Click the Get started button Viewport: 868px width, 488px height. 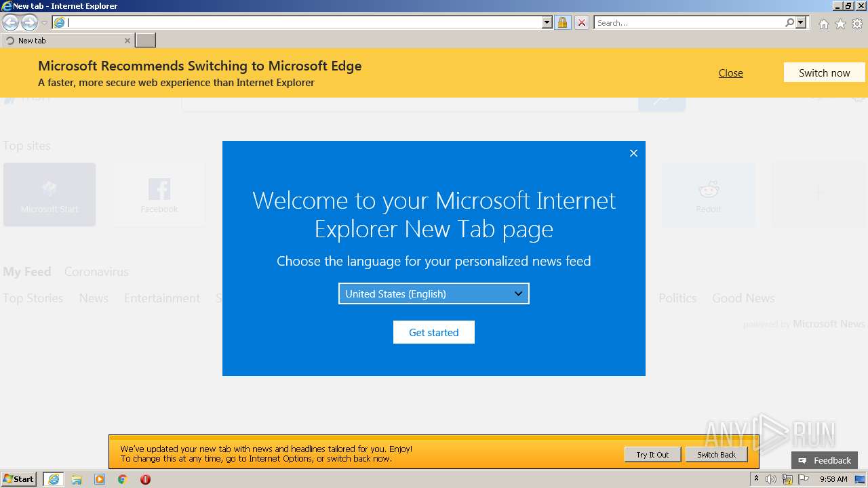click(x=434, y=332)
